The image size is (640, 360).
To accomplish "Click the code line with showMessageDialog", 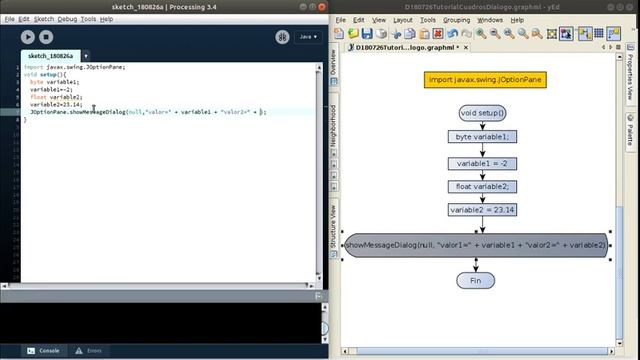I will click(148, 112).
